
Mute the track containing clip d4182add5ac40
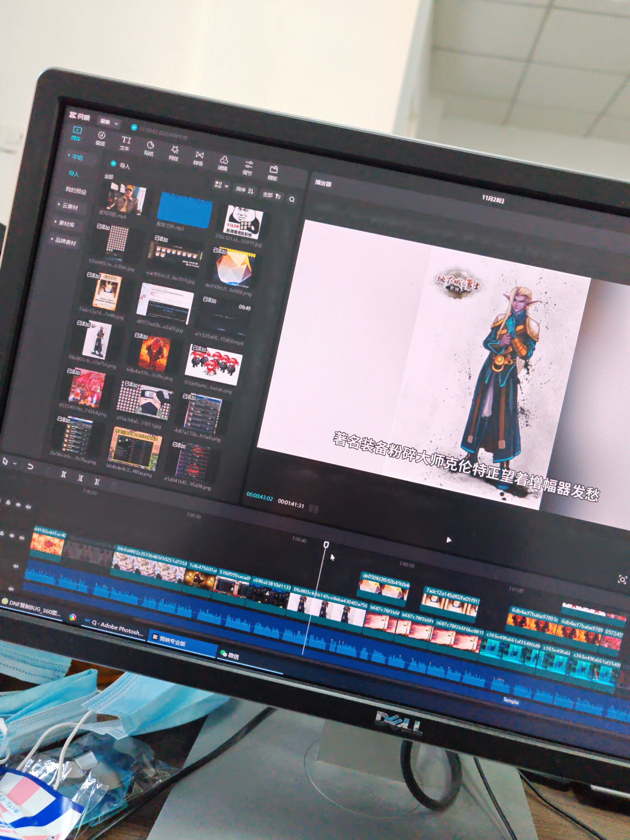coord(22,538)
